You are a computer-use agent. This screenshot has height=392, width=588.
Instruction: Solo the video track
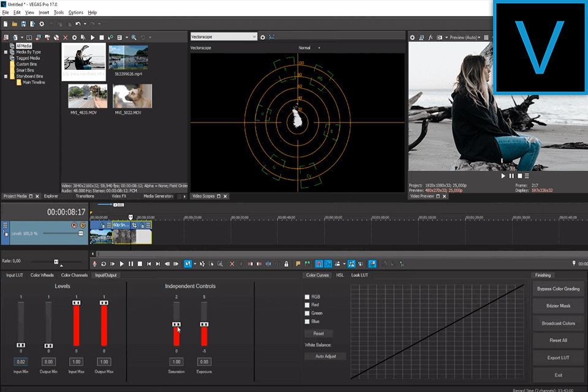pos(83,225)
